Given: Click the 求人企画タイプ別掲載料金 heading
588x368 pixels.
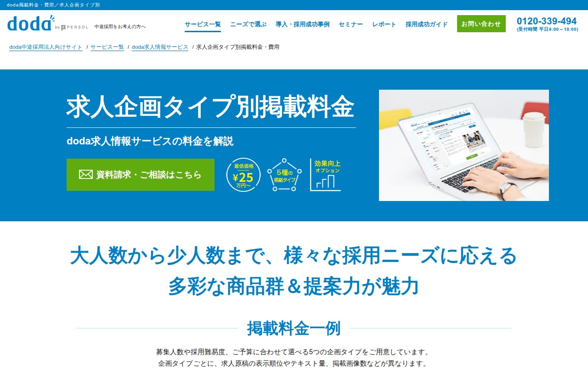Looking at the screenshot, I should pos(210,107).
